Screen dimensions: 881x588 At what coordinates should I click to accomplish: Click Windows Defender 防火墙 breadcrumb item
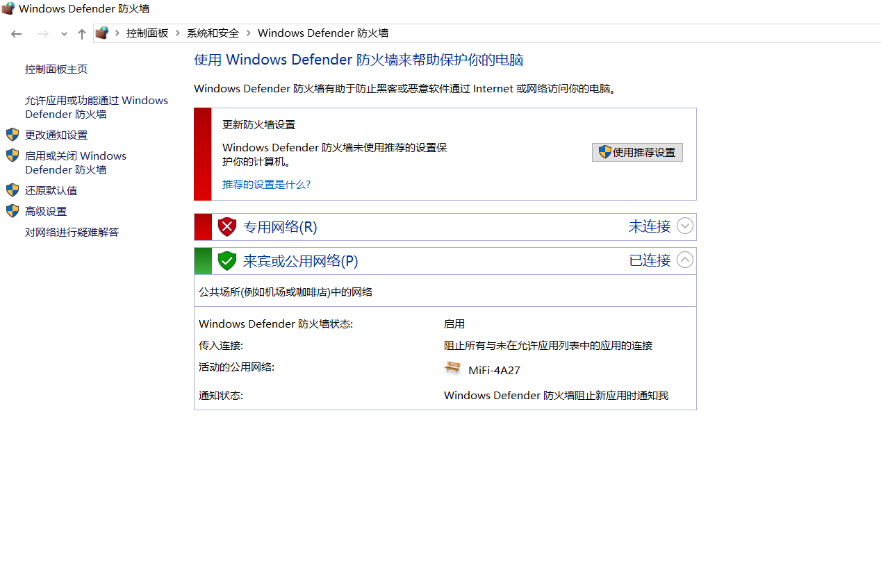click(323, 33)
